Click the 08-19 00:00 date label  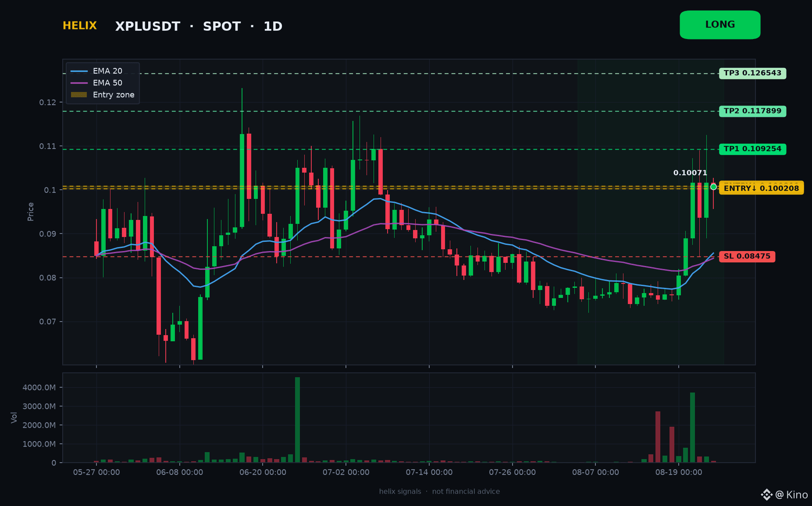pyautogui.click(x=679, y=472)
